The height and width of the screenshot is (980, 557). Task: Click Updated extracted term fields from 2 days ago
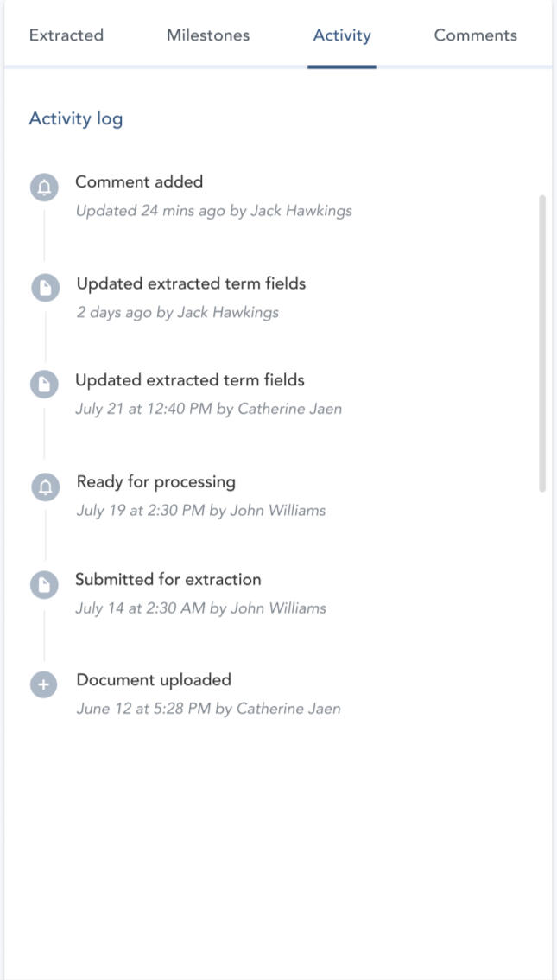point(191,283)
